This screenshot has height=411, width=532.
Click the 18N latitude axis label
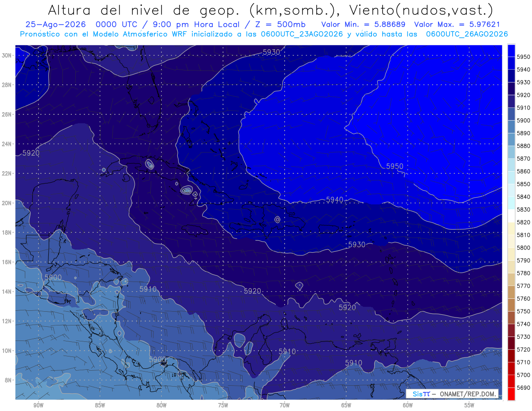pos(7,233)
